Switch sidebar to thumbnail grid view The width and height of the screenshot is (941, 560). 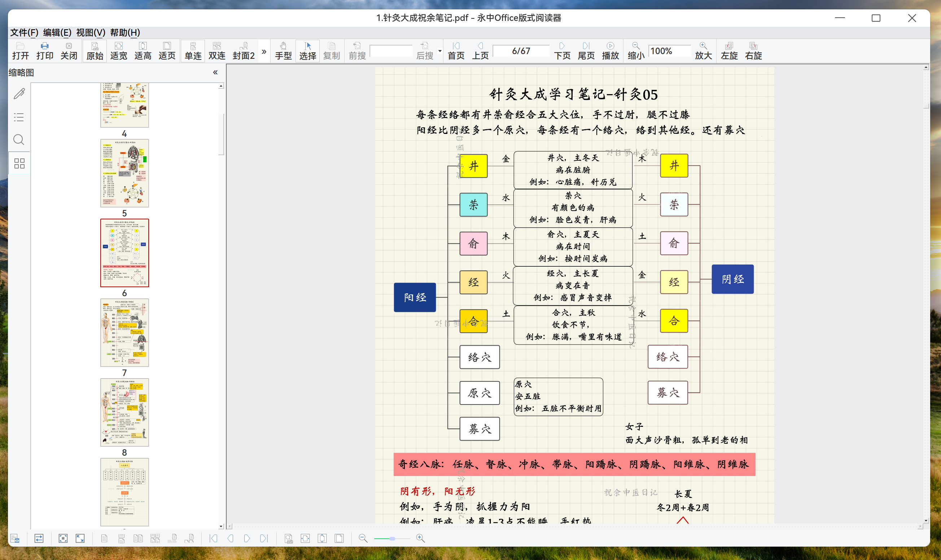click(x=18, y=163)
